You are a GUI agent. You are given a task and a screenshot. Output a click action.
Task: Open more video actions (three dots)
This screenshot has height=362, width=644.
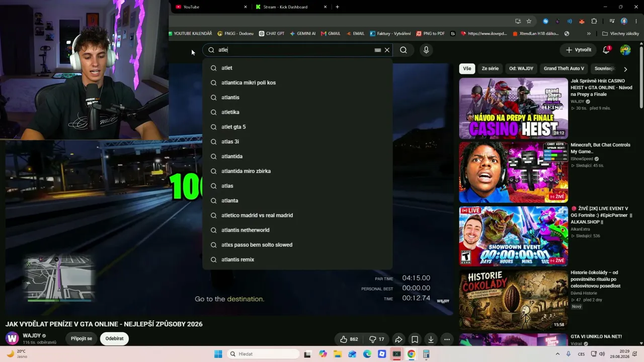[x=447, y=339]
